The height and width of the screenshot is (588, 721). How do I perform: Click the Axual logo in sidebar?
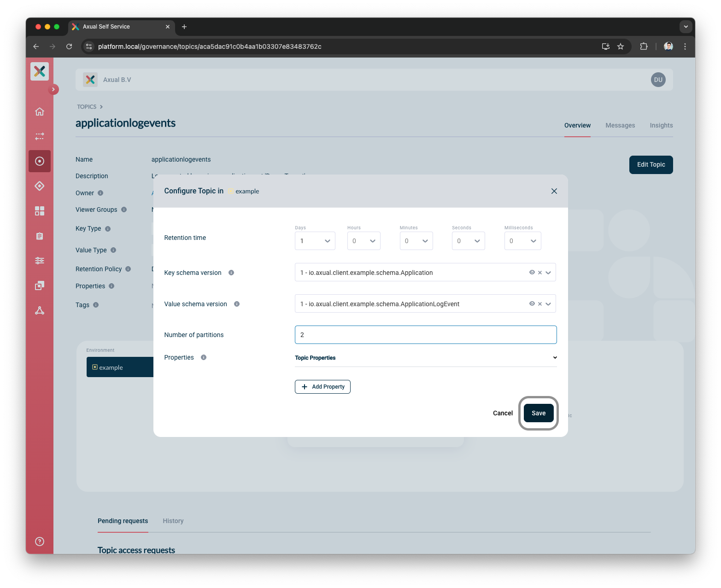(x=40, y=71)
